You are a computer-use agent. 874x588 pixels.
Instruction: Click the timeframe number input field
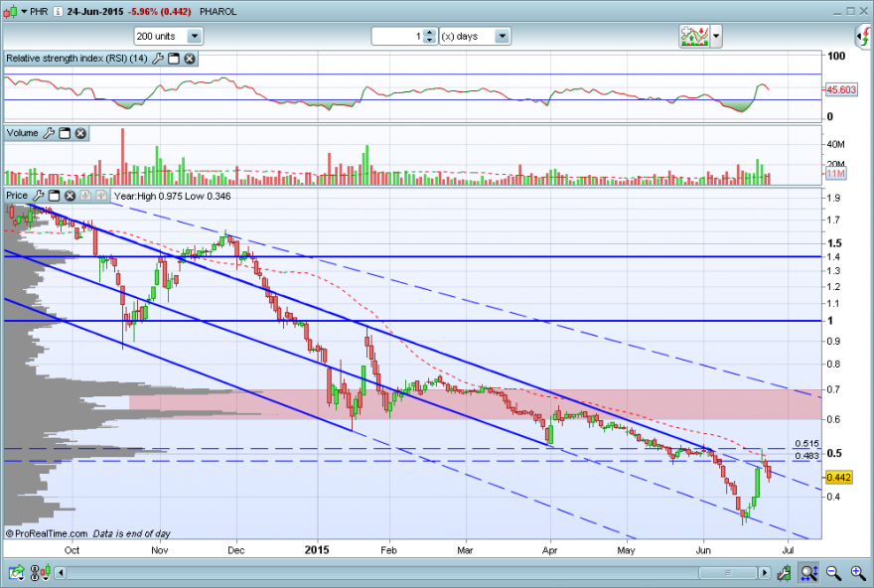[x=398, y=36]
